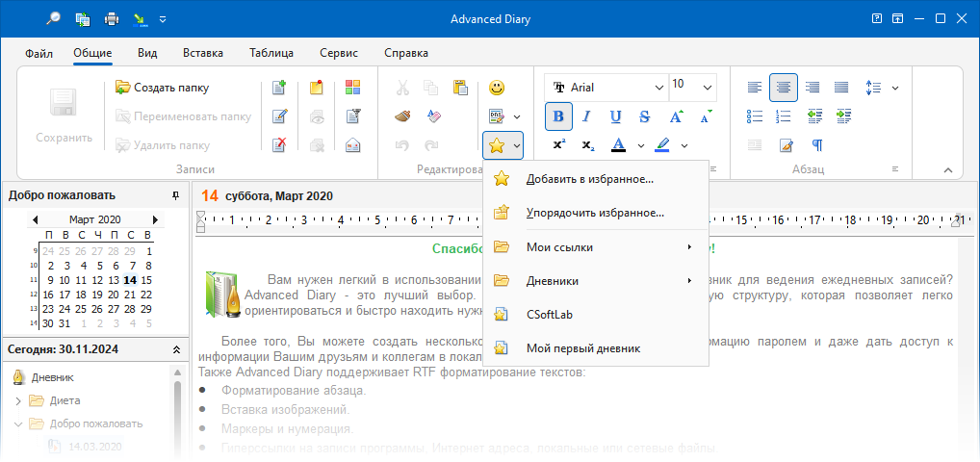The image size is (980, 462).
Task: Click the bulleted list icon
Action: coord(755,116)
